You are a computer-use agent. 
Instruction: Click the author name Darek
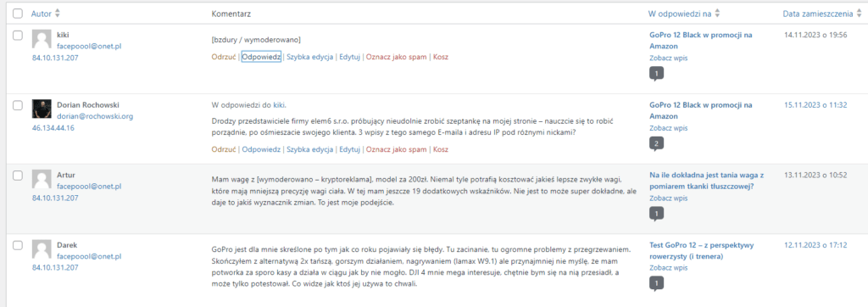coord(67,245)
